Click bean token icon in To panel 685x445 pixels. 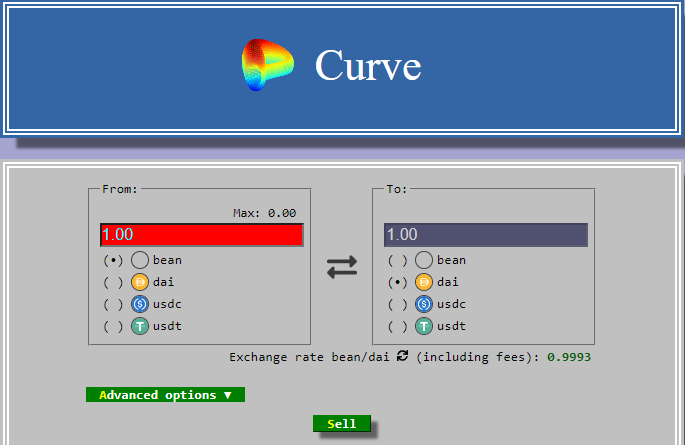424,260
